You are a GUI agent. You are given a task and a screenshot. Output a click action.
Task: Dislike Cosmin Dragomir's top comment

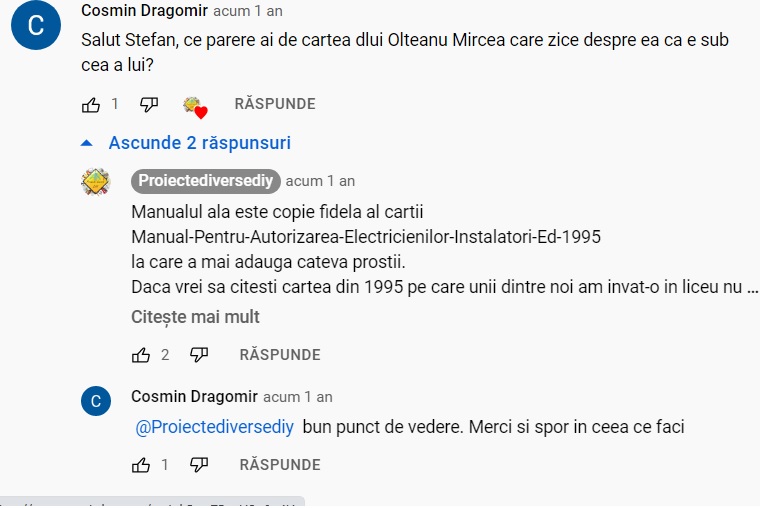click(149, 104)
